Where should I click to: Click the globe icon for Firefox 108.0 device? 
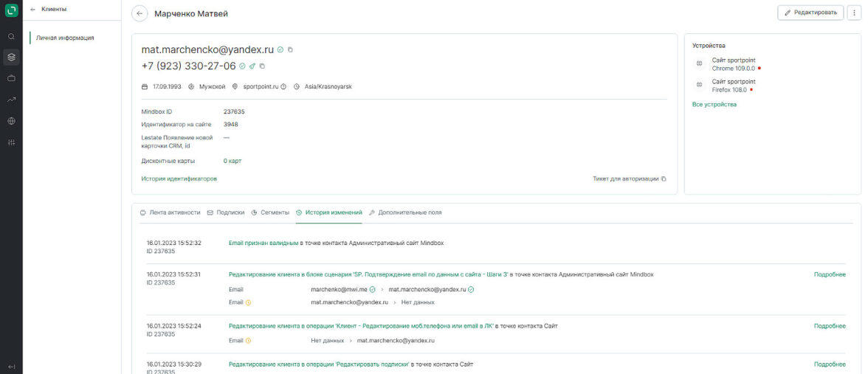point(699,86)
